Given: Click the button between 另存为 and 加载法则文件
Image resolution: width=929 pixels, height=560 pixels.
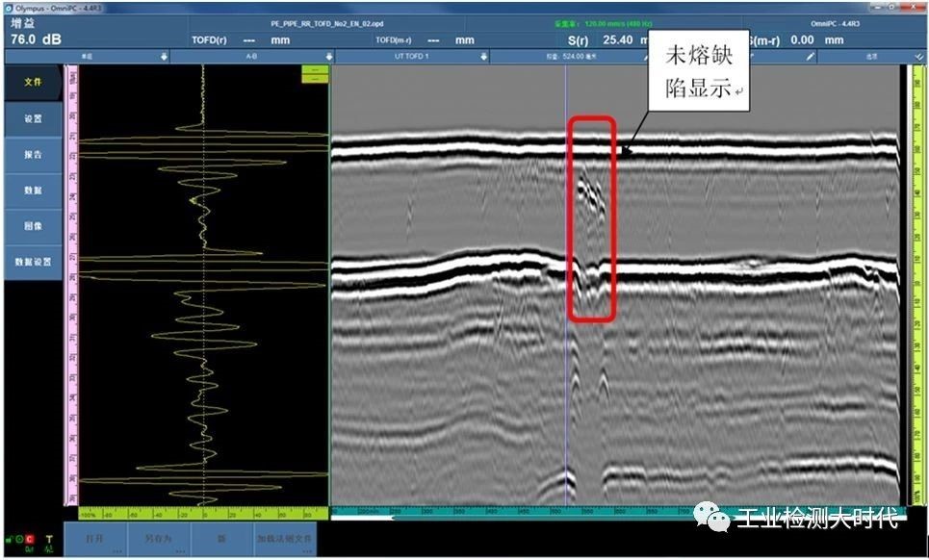Looking at the screenshot, I should [x=221, y=539].
